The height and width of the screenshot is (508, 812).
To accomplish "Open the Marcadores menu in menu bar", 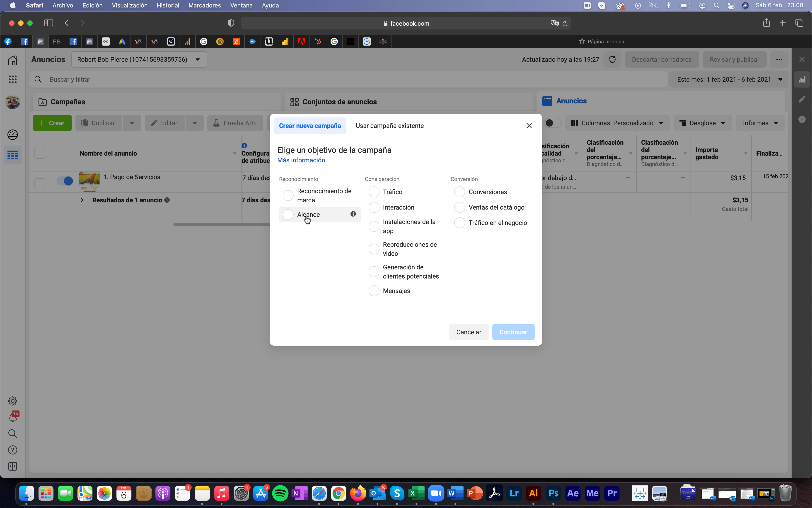I will (204, 5).
